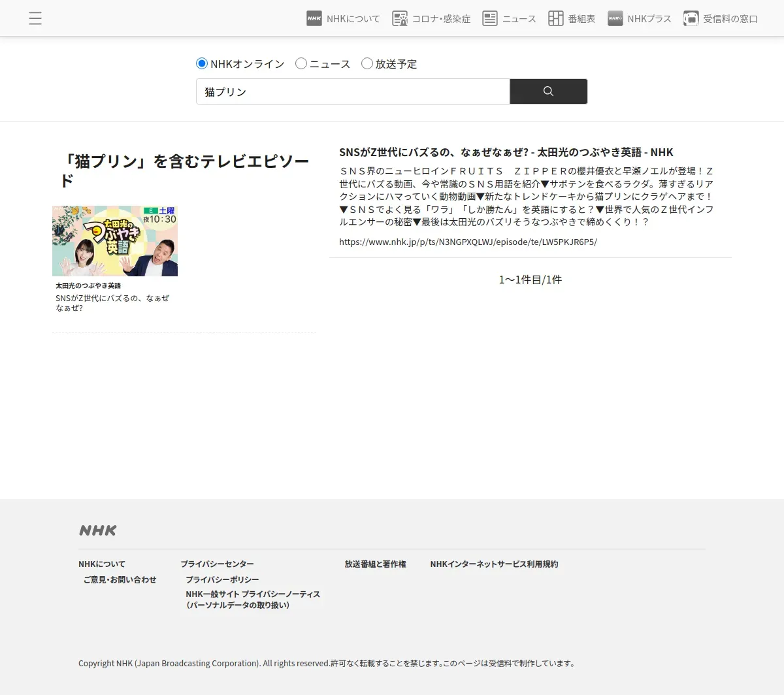Open ニュース in top navigation
The height and width of the screenshot is (695, 784).
tap(519, 19)
